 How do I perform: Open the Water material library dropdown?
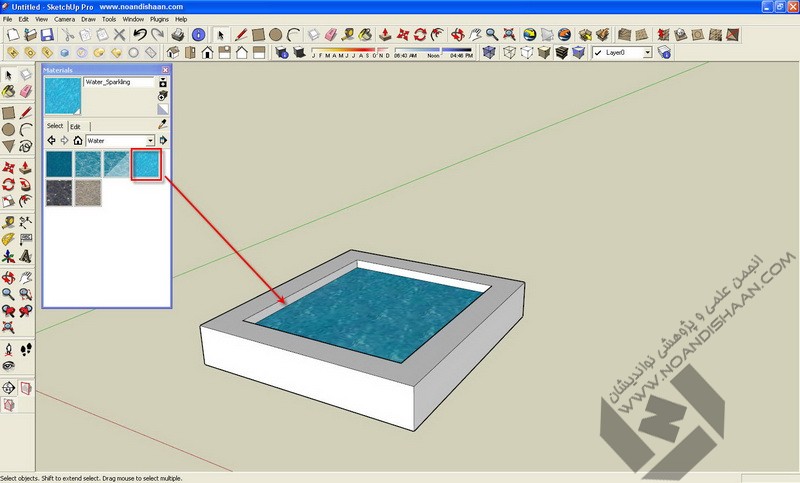click(x=150, y=141)
